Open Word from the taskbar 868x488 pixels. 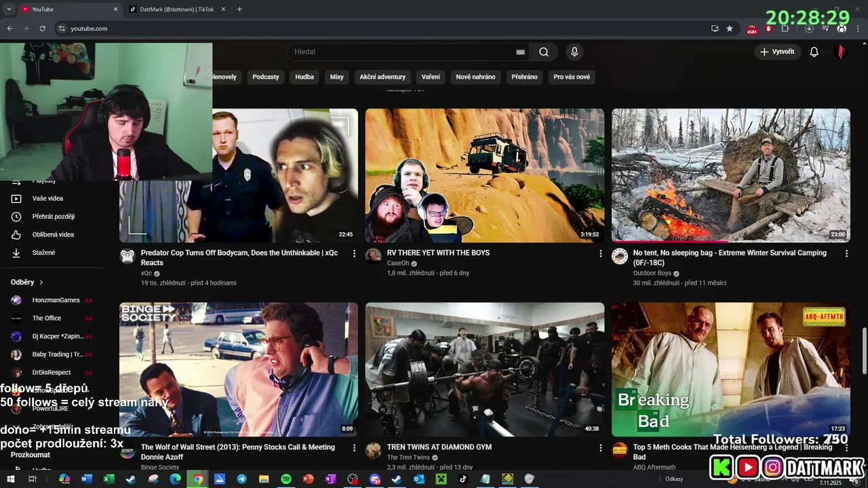point(86,479)
